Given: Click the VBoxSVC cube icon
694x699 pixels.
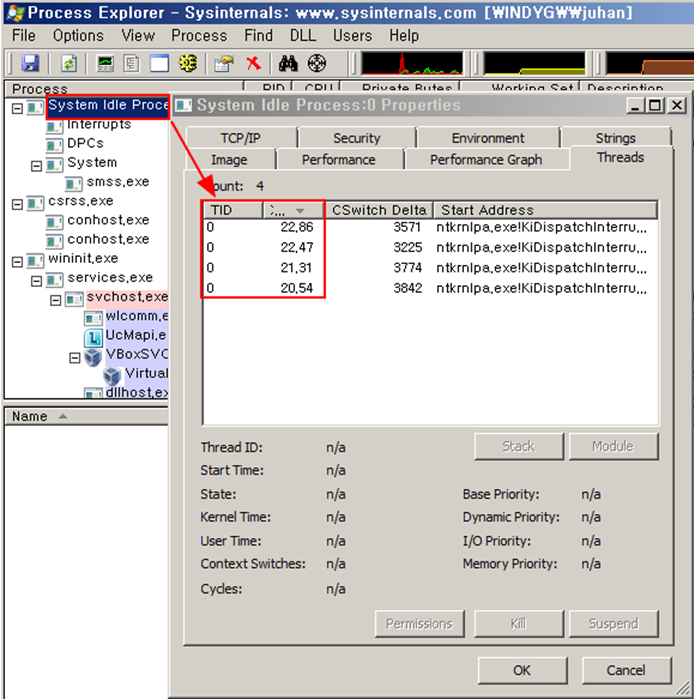Looking at the screenshot, I should pyautogui.click(x=93, y=357).
